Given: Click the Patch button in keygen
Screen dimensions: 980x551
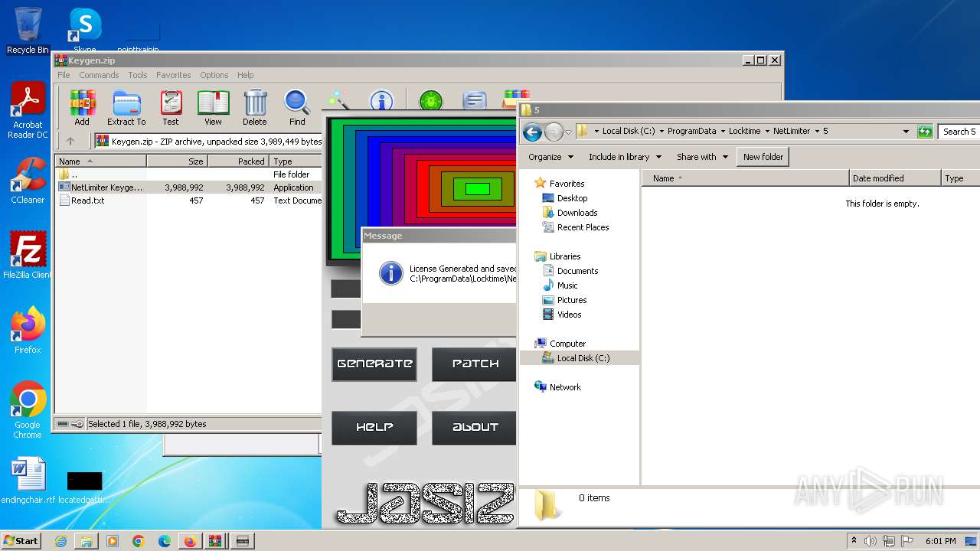Looking at the screenshot, I should pos(474,364).
